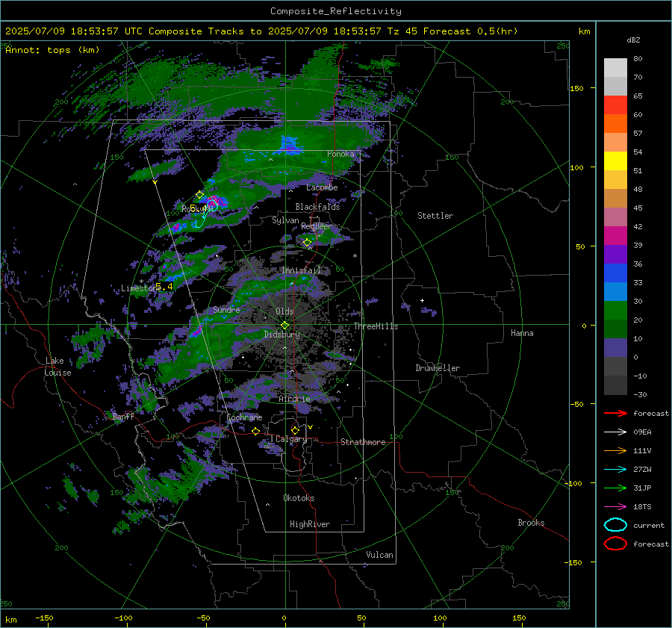Select the red forecast ellipse legend icon
This screenshot has height=628, width=672.
615,544
